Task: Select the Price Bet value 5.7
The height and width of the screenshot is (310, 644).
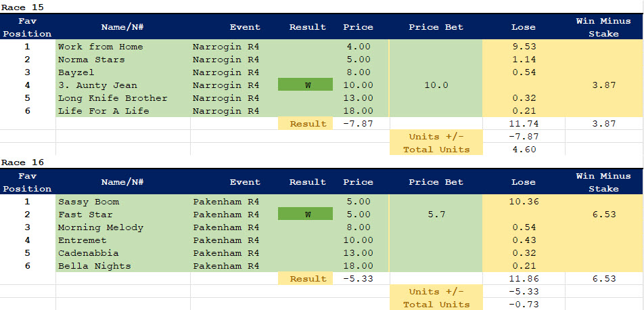Action: 436,215
